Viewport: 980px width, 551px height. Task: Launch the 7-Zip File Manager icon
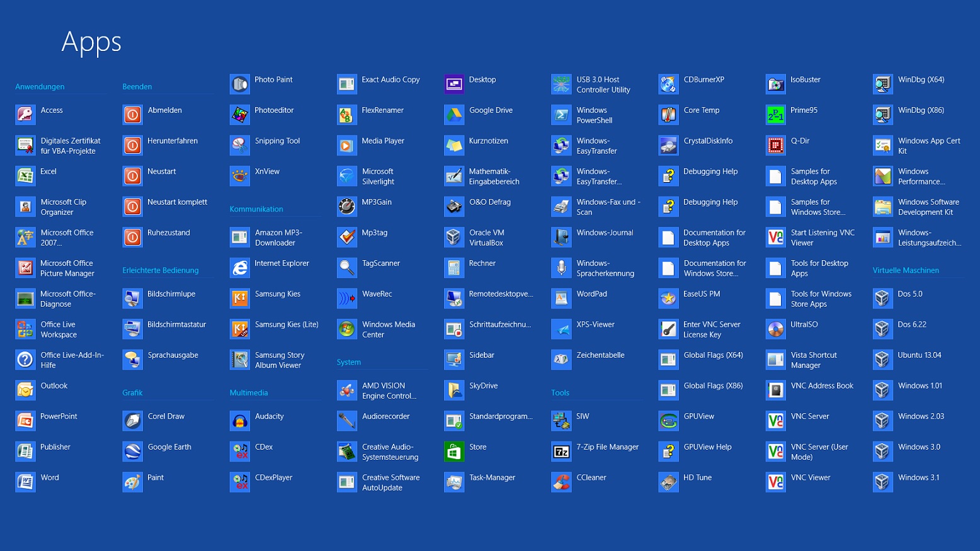pos(561,452)
